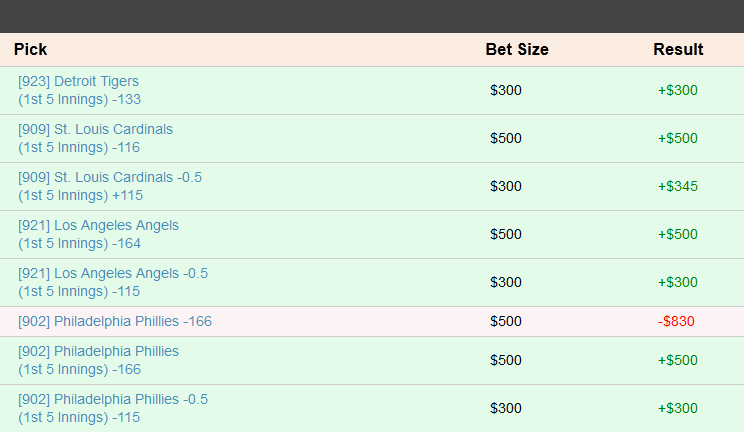Screen dimensions: 744x432
Task: Click the Angels -164 +$500 result
Action: [678, 234]
